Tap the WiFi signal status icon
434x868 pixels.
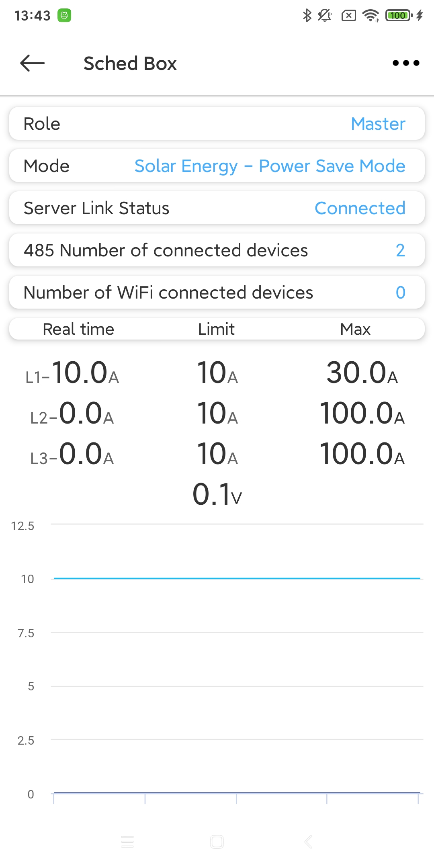pyautogui.click(x=371, y=16)
